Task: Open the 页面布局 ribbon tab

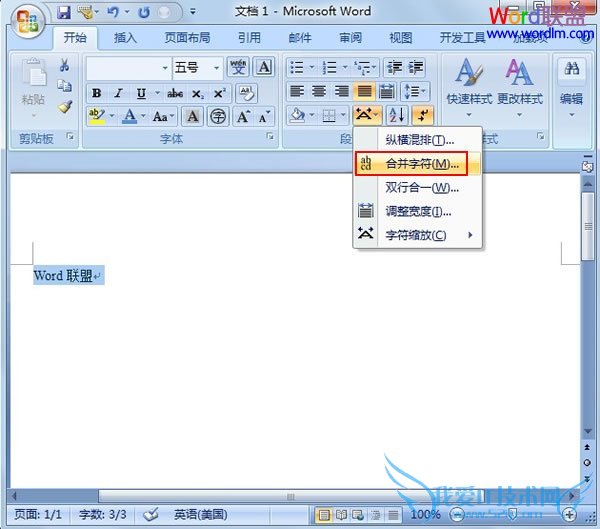Action: (x=187, y=38)
